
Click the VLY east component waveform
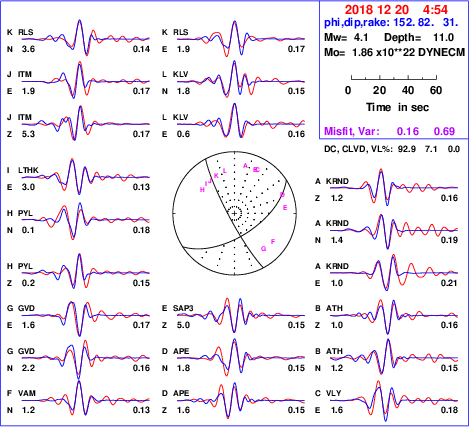tap(394, 401)
